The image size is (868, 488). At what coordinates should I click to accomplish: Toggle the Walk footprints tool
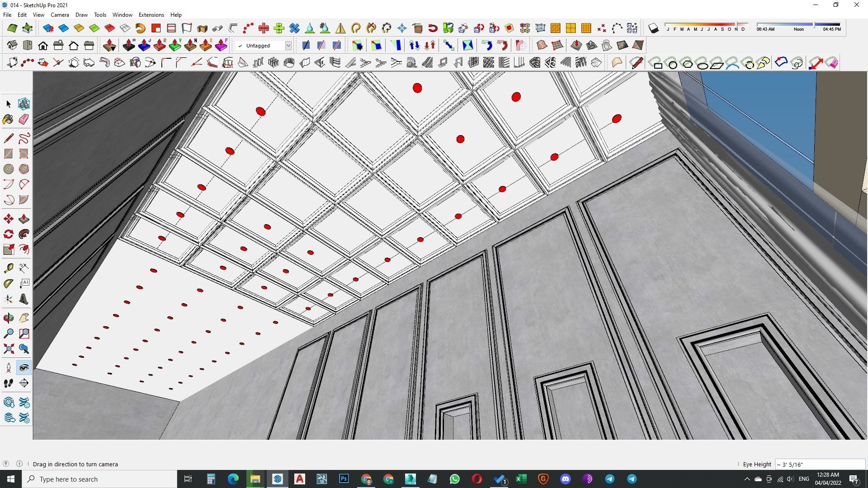(8, 384)
